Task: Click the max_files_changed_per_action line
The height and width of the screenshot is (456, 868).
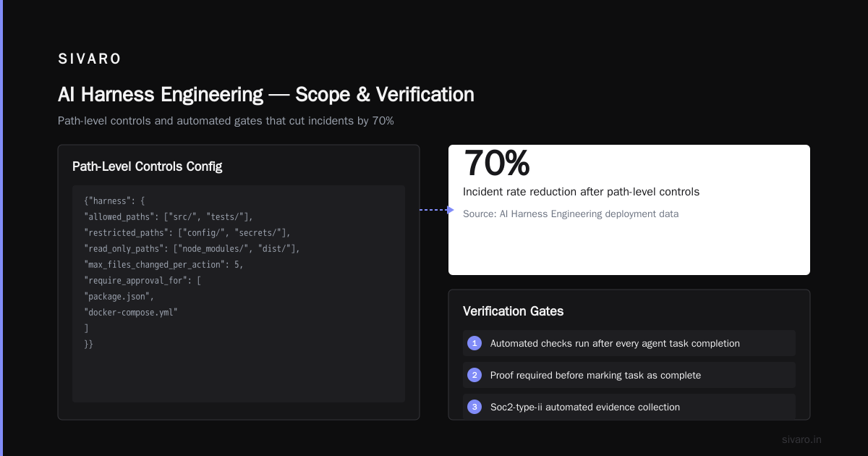Action: point(163,264)
